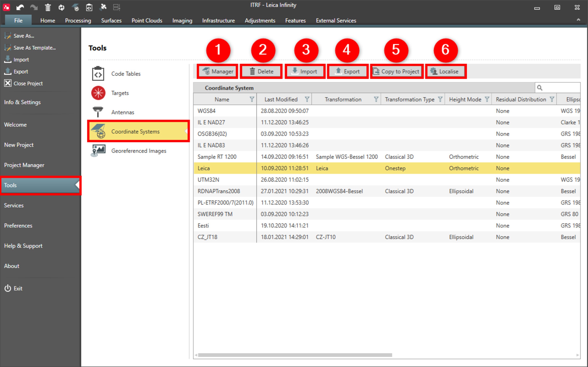Open filter for Residual Distribution column

coord(552,99)
